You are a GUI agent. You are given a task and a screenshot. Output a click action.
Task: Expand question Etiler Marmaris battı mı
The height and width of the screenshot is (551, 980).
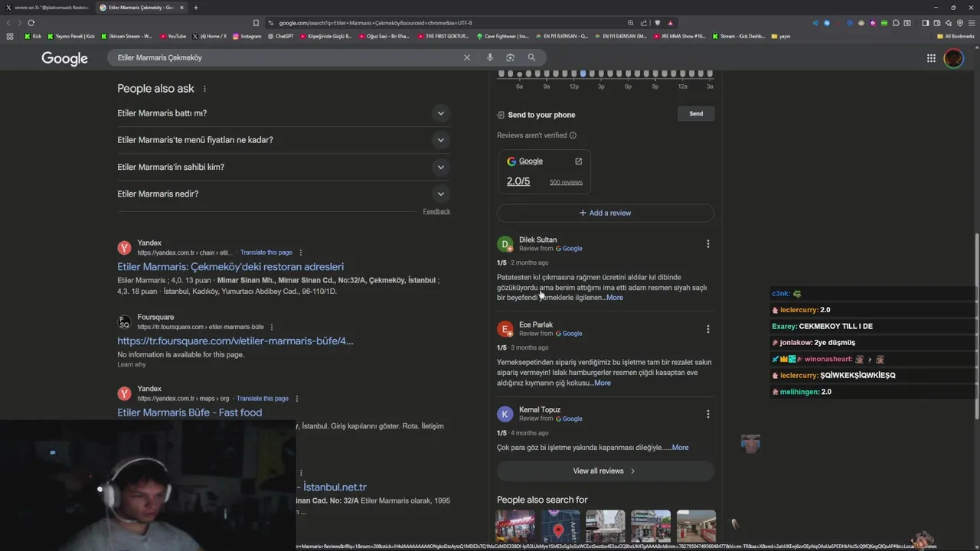[x=283, y=113]
